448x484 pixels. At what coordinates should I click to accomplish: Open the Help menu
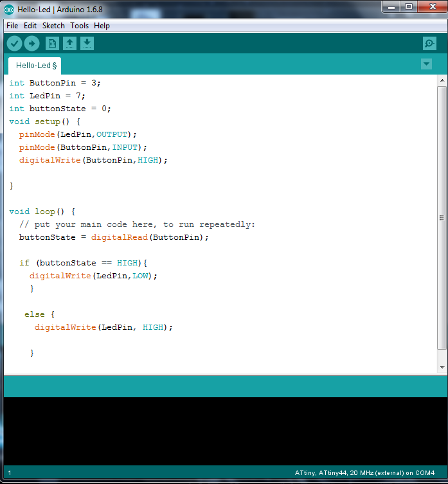(102, 26)
